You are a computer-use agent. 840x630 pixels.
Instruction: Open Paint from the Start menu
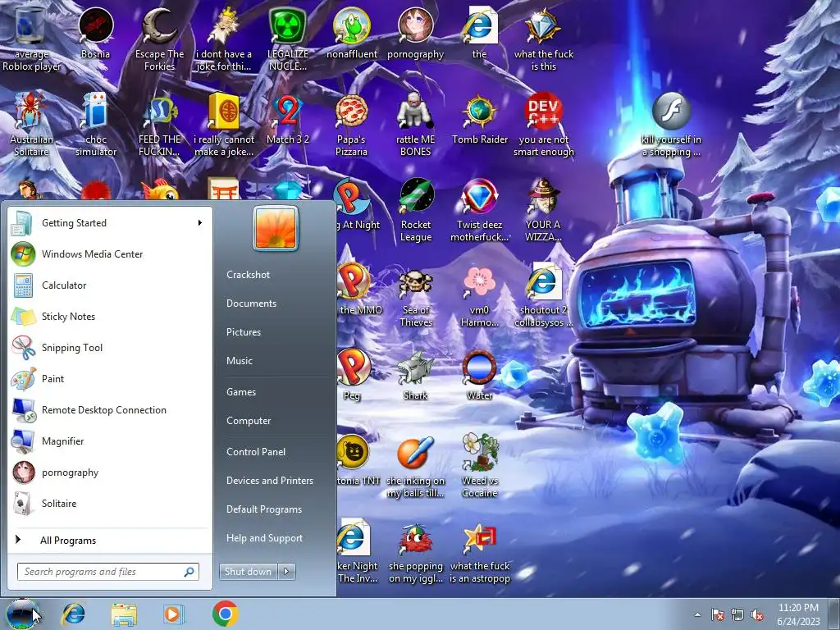point(111,379)
